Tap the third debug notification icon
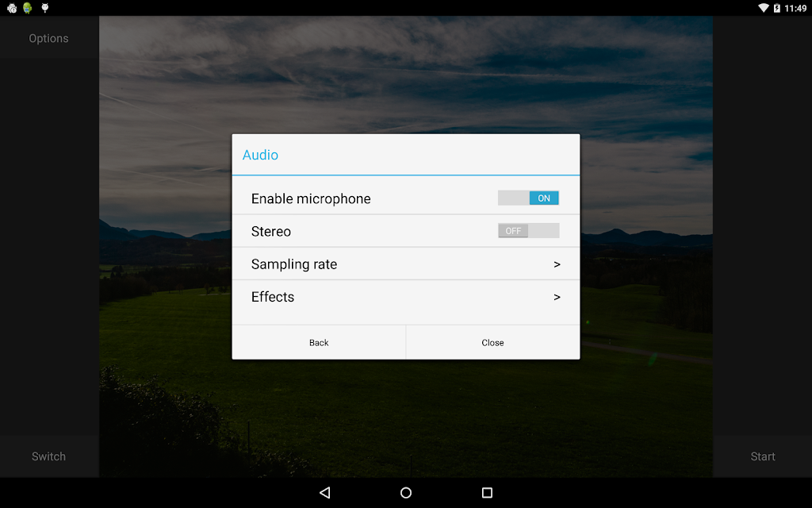Viewport: 812px width, 508px height. 45,7
